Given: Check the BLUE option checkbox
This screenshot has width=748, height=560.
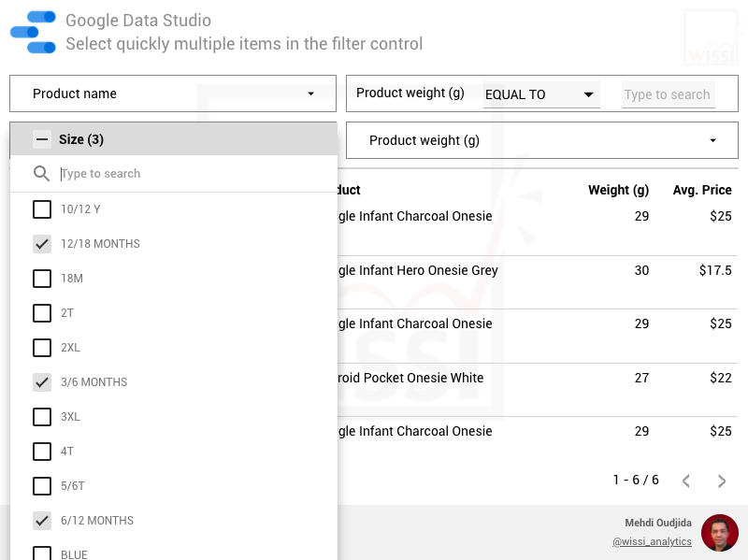Looking at the screenshot, I should point(42,553).
